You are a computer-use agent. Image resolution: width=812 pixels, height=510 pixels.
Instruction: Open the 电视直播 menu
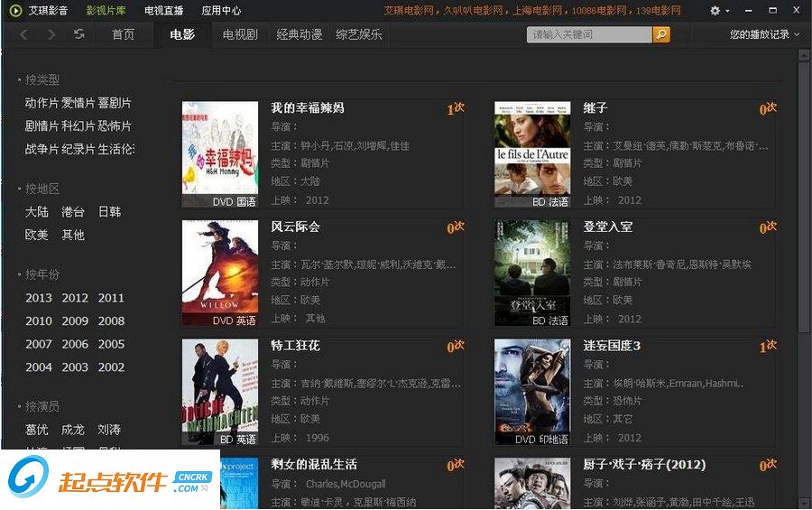(163, 10)
